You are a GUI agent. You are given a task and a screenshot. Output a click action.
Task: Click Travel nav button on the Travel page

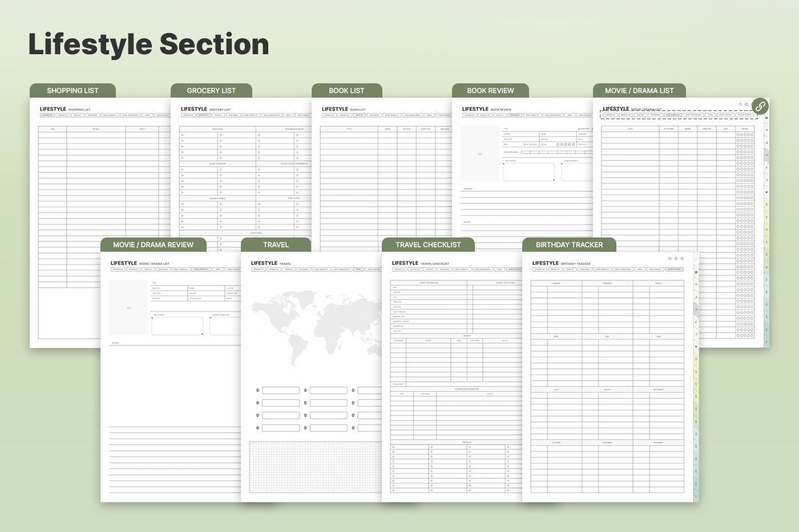pyautogui.click(x=358, y=269)
